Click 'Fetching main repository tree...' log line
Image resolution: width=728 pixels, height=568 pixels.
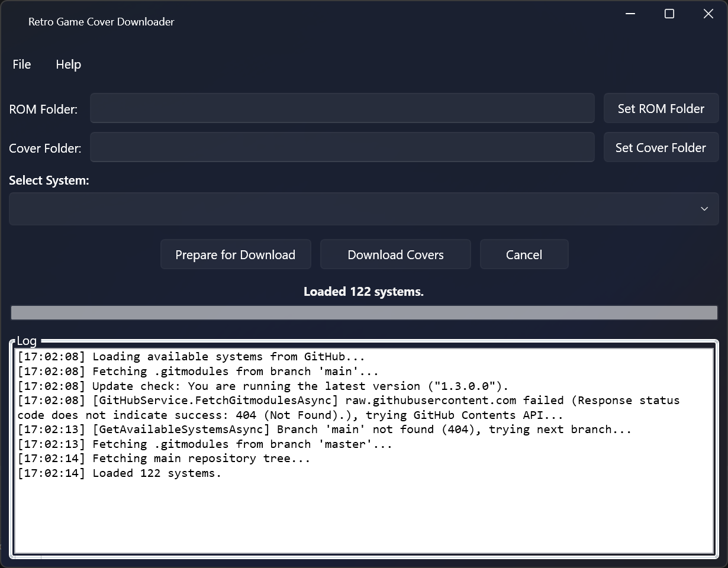(x=164, y=459)
